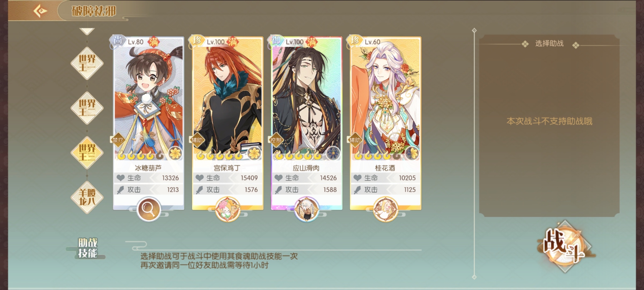
Task: Tap 辅助 role badge on 宫保鸡丁
Action: (x=197, y=140)
